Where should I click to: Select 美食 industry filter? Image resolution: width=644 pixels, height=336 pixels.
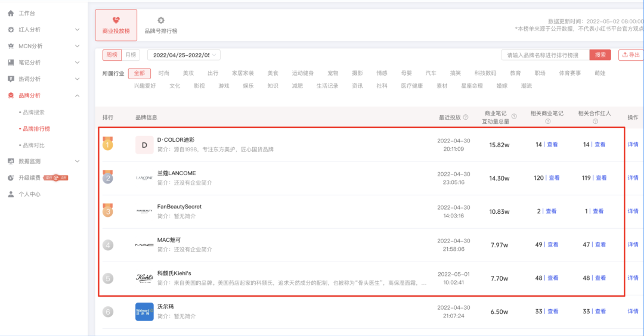(273, 73)
